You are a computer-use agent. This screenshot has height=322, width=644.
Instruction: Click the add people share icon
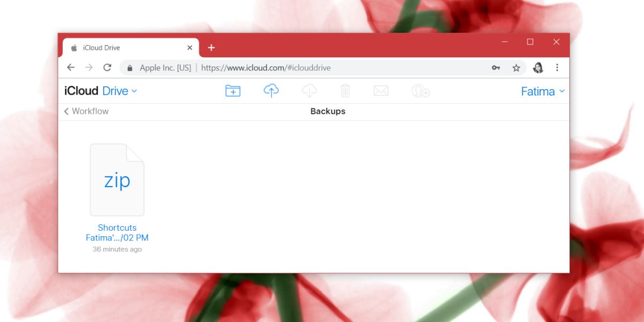point(421,91)
